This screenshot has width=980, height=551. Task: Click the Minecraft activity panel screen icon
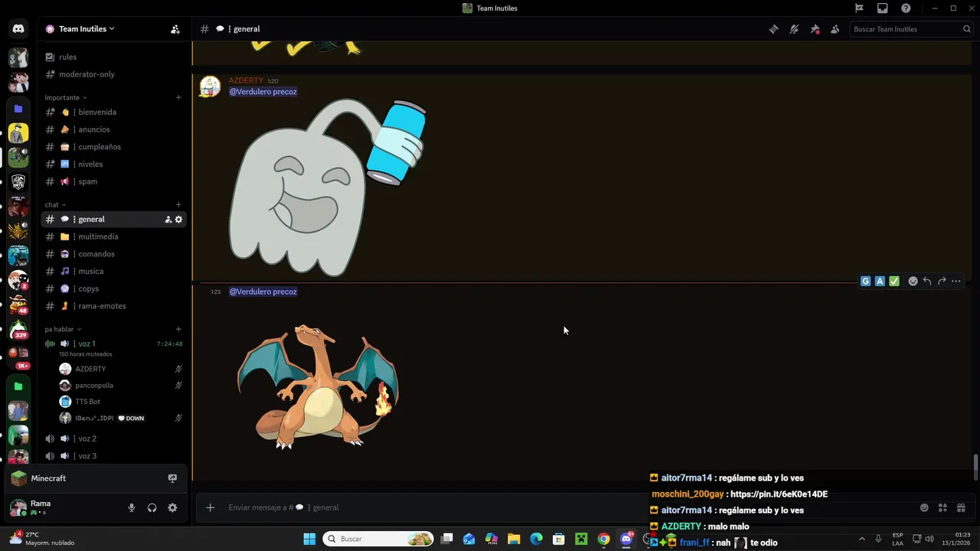[x=172, y=478]
